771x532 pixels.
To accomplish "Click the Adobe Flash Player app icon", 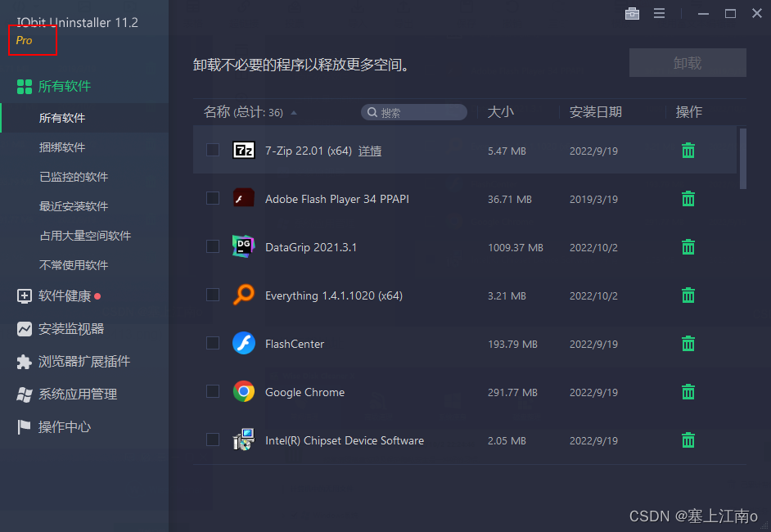I will click(x=243, y=198).
